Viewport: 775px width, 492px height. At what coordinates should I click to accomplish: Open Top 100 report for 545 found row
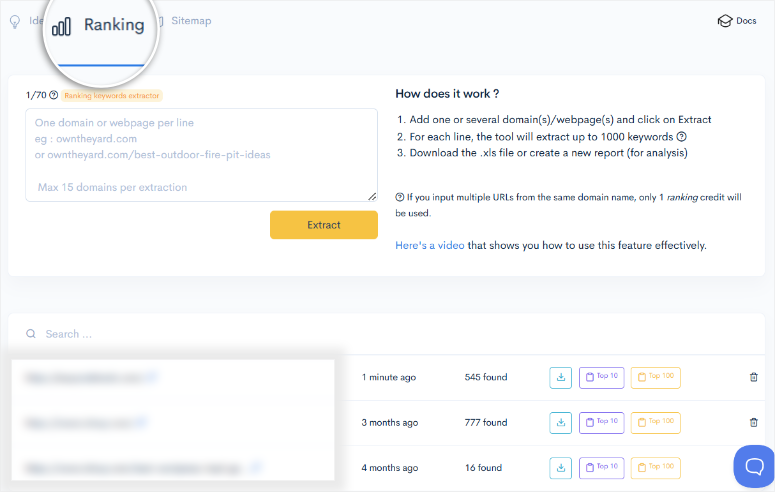(655, 377)
